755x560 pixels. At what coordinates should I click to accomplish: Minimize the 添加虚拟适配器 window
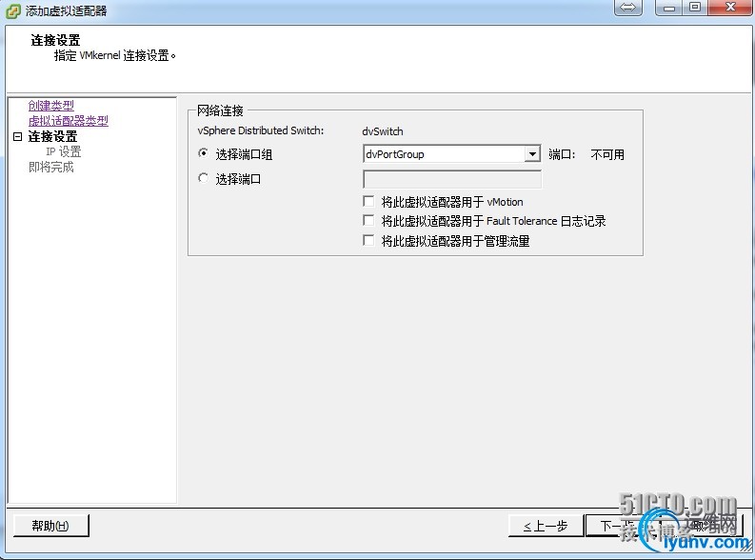[x=669, y=8]
